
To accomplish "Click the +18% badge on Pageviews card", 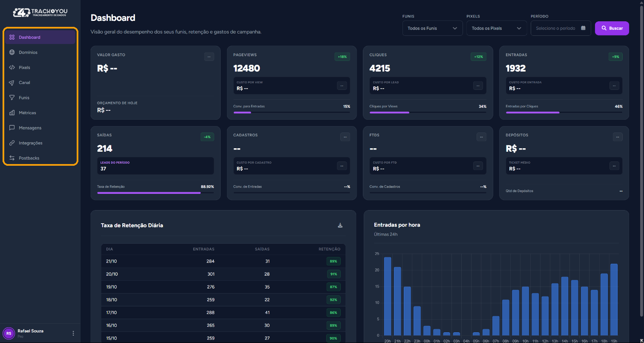I will tap(342, 57).
